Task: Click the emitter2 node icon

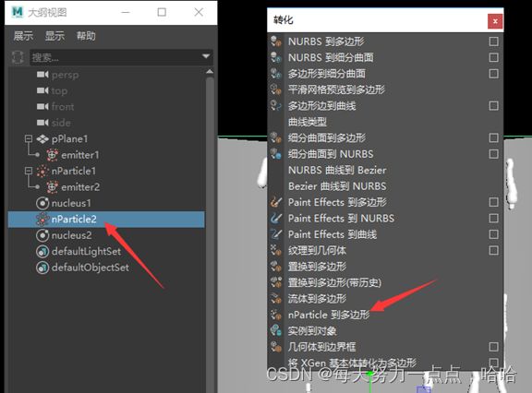Action: [52, 186]
